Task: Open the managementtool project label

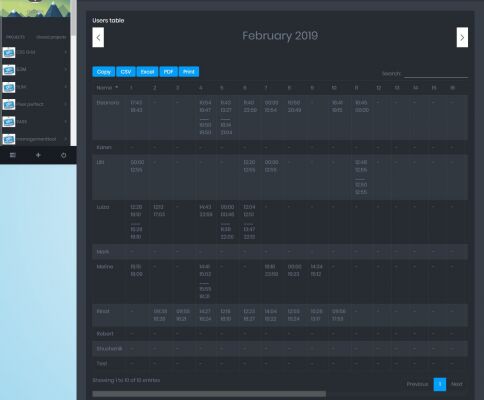Action: [36, 139]
